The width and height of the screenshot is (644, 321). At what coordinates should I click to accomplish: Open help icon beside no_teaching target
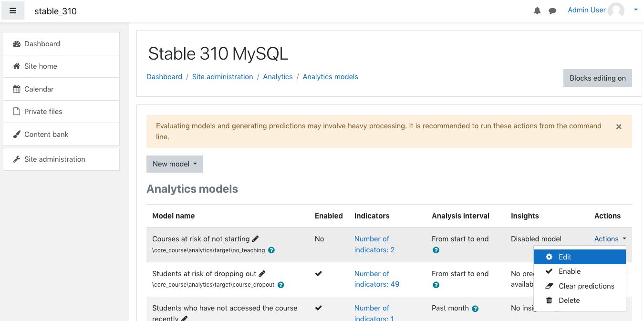(271, 250)
